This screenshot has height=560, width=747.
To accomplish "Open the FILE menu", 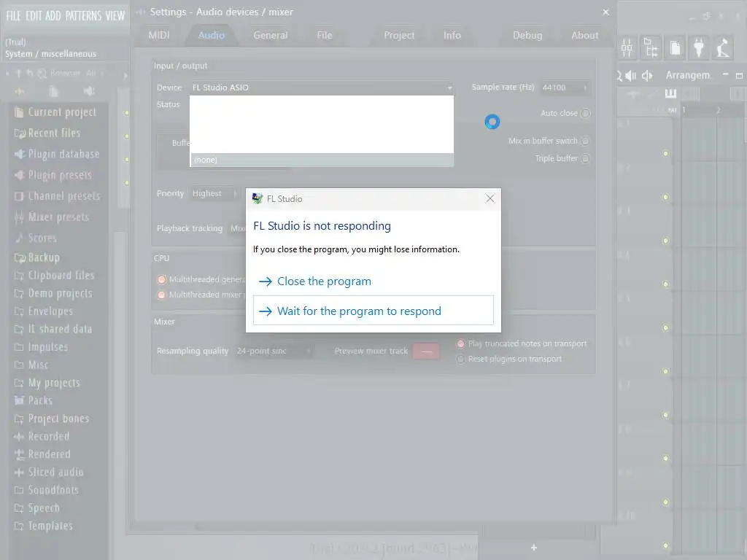I will [13, 16].
